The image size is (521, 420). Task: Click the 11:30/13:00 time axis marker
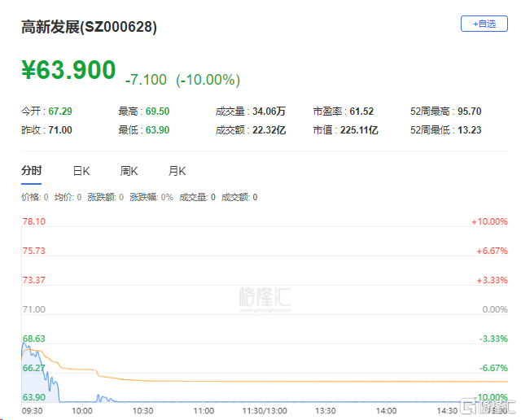coord(265,411)
